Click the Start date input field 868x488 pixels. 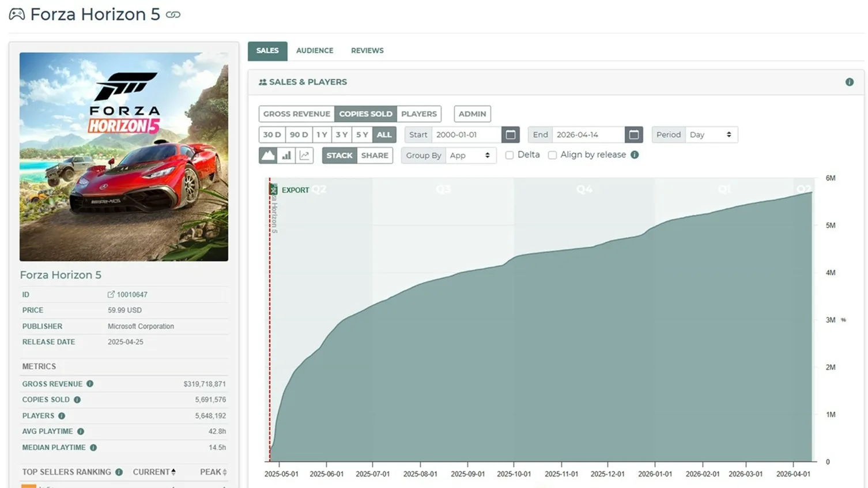[x=466, y=134]
